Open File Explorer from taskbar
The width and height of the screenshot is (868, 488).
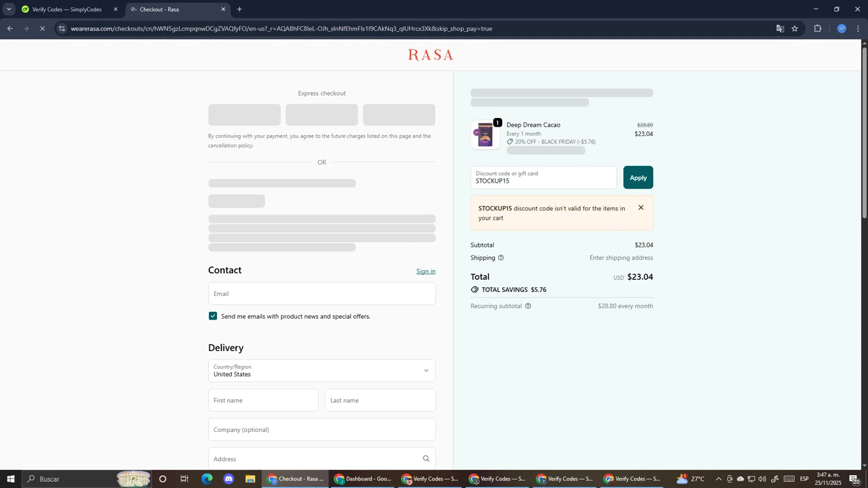(251, 479)
